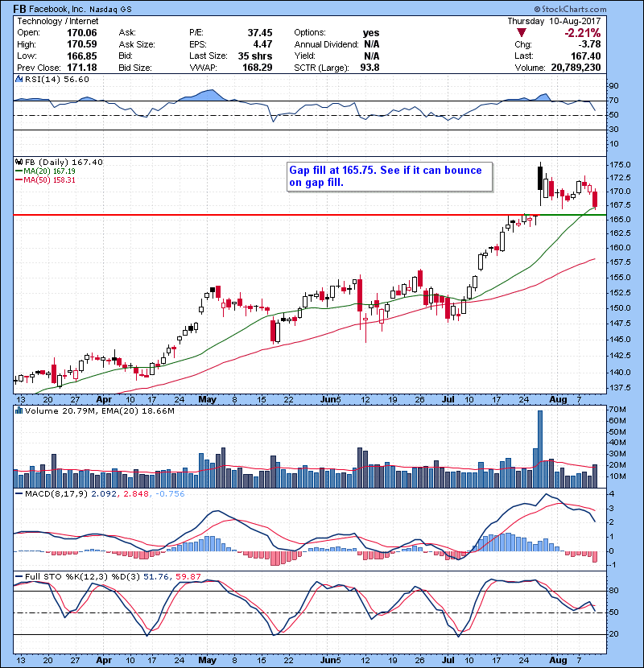This screenshot has width=644, height=668.
Task: Click the Prev Close value 171.18
Action: tap(82, 68)
